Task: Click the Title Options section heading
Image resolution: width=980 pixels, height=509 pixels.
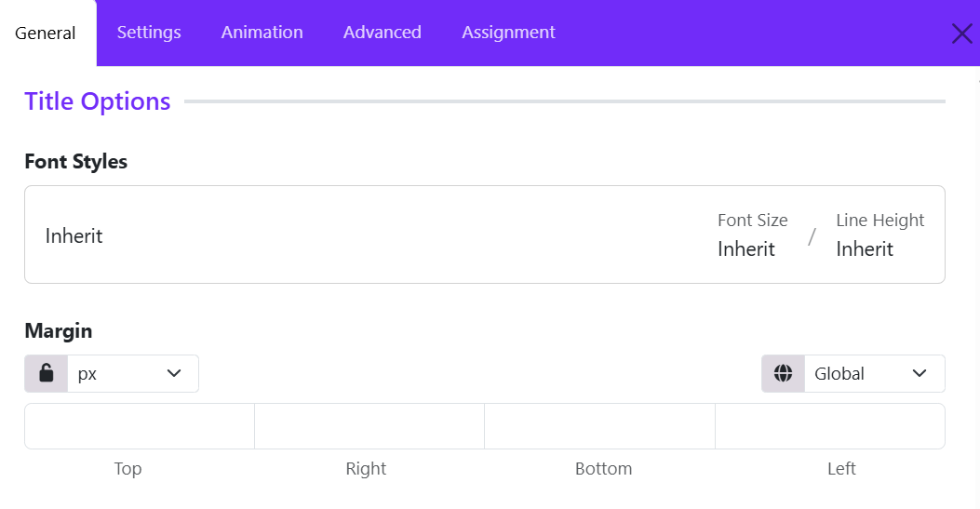Action: click(x=98, y=101)
